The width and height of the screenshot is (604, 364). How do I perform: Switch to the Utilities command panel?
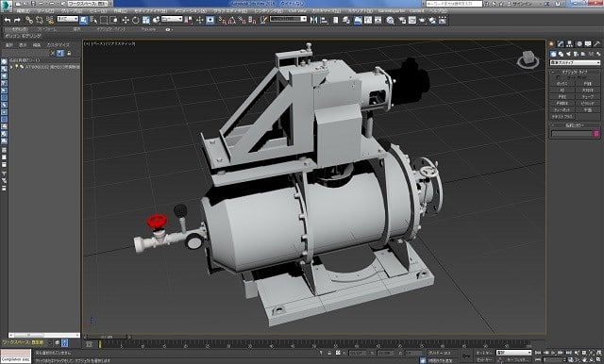tap(597, 44)
